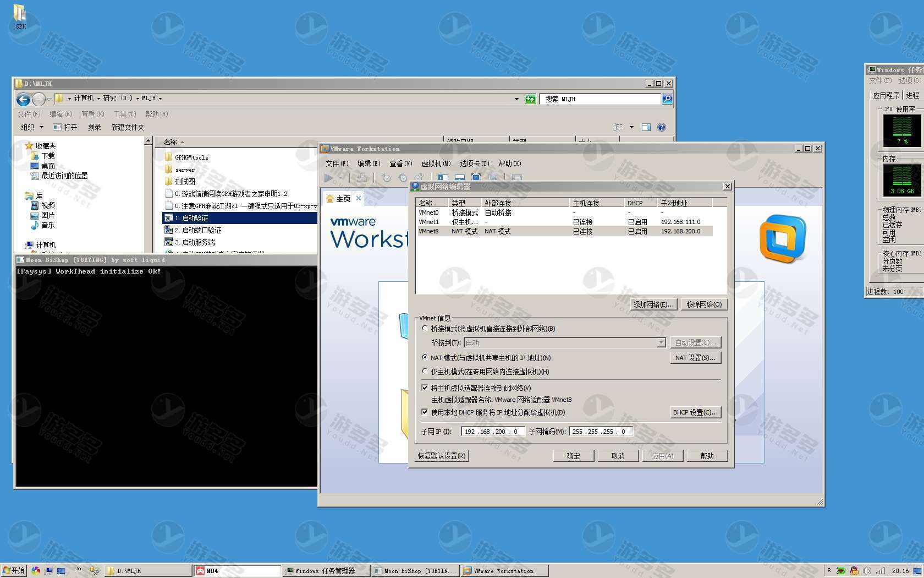Go back in the Explorer window

point(23,99)
